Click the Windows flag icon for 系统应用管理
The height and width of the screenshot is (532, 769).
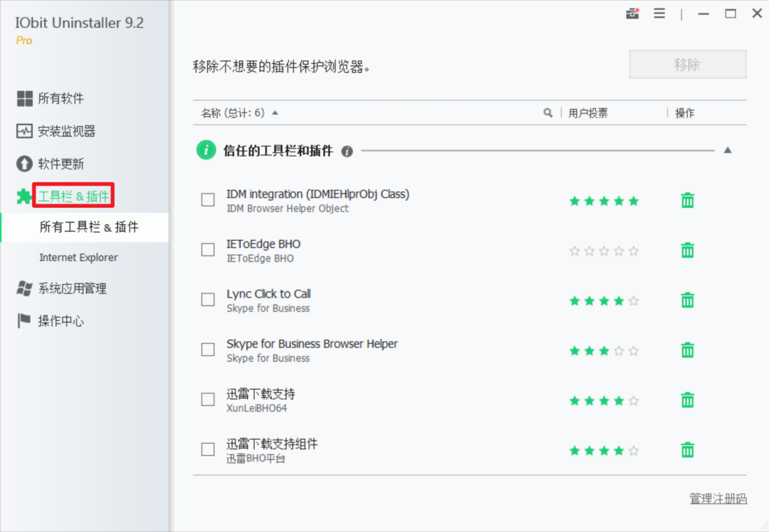tap(24, 288)
